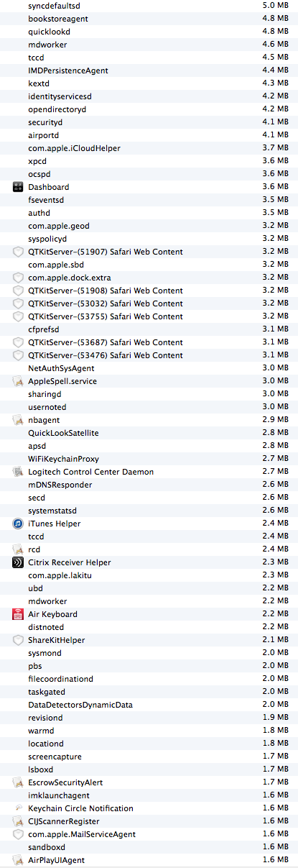Click the AirPlayUIAgent application icon
Image resolution: width=298 pixels, height=868 pixels.
pos(19,860)
